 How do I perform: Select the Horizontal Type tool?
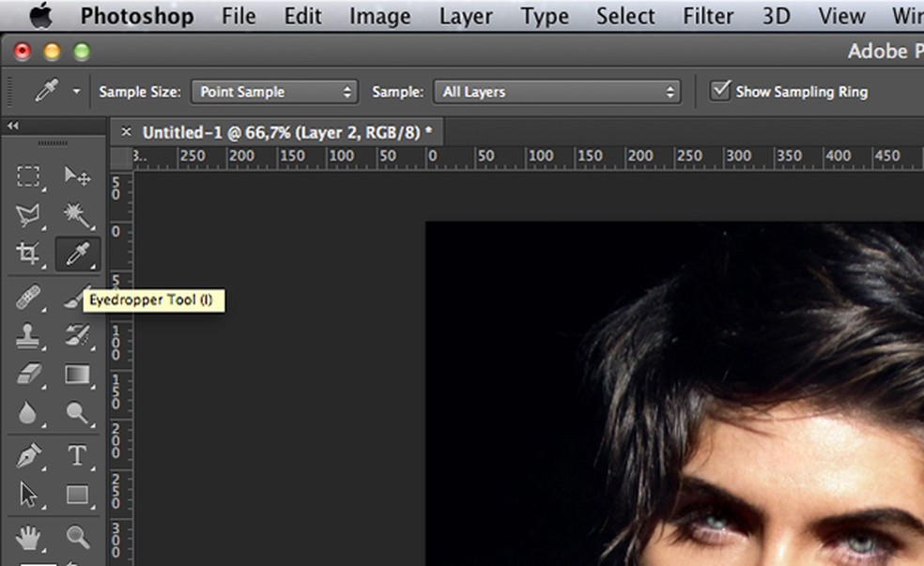tap(77, 455)
